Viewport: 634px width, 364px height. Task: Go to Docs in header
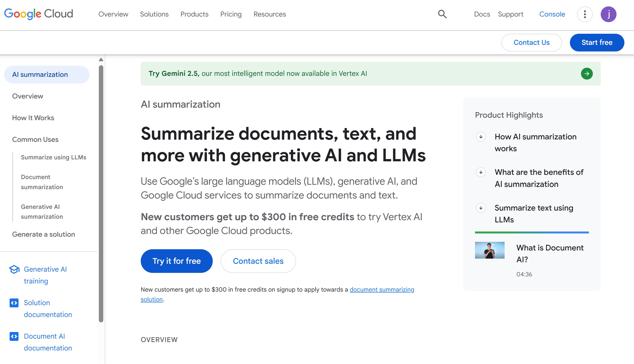482,14
